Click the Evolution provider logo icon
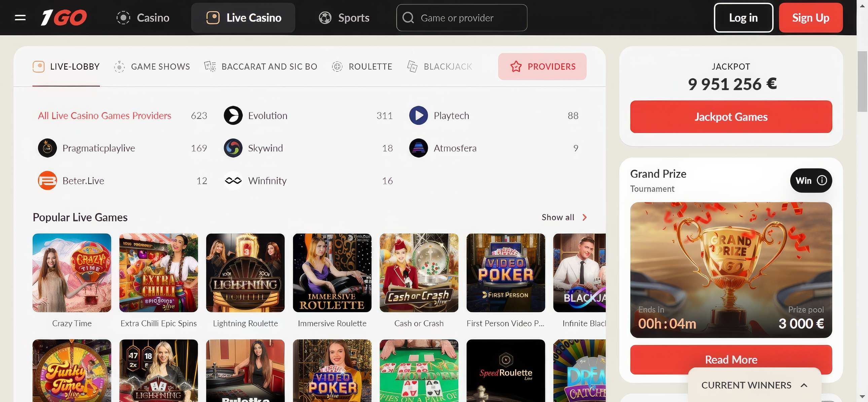This screenshot has width=868, height=402. (233, 116)
